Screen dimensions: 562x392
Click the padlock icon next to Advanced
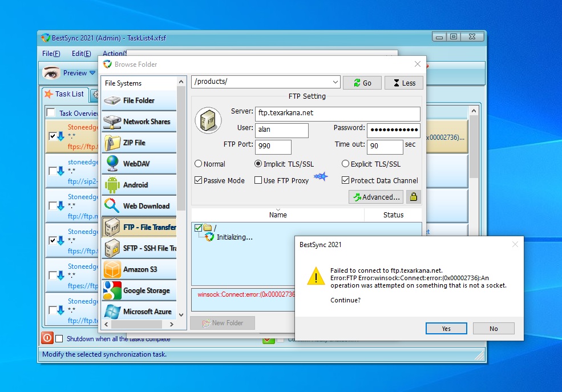click(x=413, y=197)
